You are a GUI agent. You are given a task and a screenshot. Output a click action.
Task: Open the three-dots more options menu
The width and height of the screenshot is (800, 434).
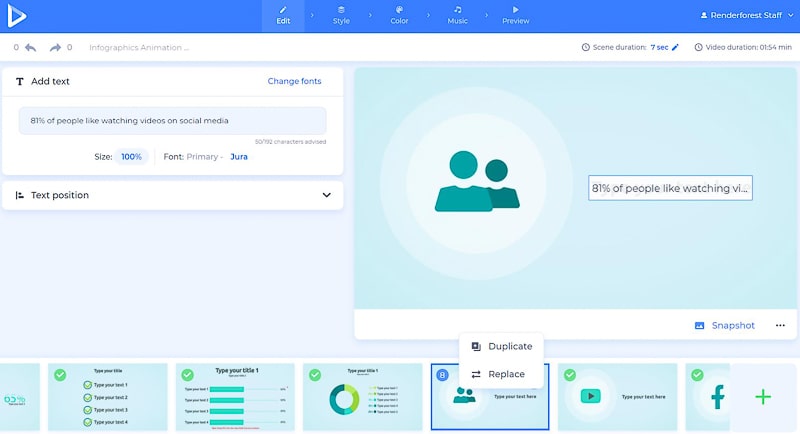click(780, 325)
